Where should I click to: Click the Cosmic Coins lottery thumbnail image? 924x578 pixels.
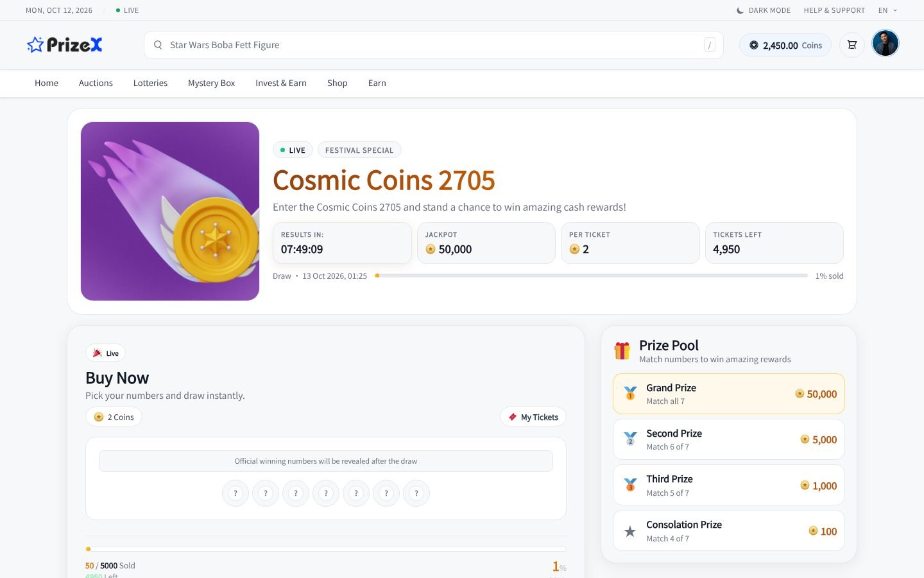[x=170, y=211]
